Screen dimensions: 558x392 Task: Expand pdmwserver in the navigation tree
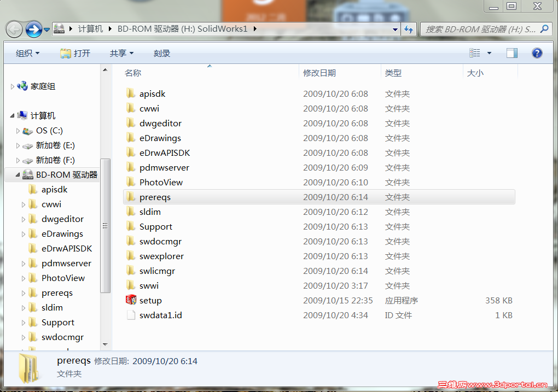[x=24, y=264]
